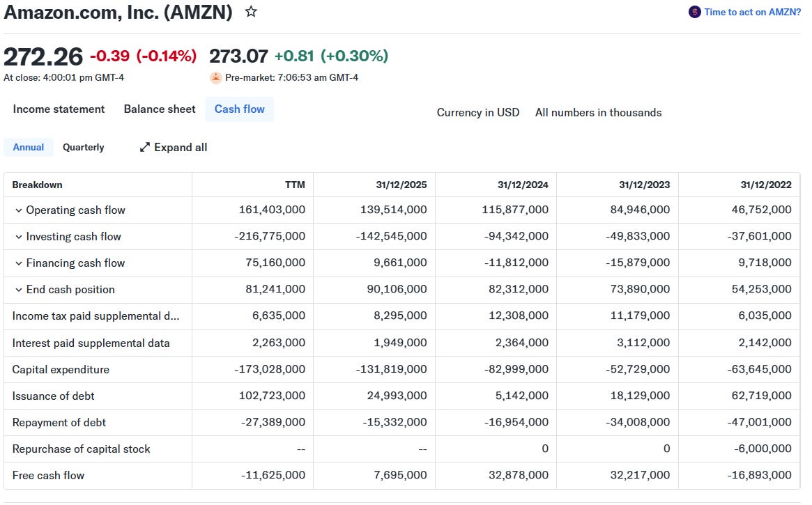812x505 pixels.
Task: Click Free cash flow value 32,878,000
Action: coord(519,474)
